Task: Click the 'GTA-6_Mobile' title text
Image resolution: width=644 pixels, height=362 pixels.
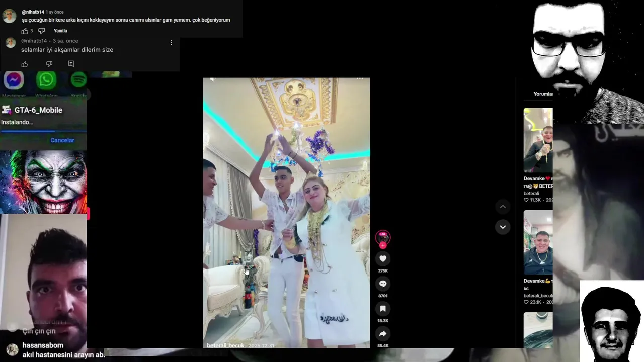Action: tap(38, 110)
